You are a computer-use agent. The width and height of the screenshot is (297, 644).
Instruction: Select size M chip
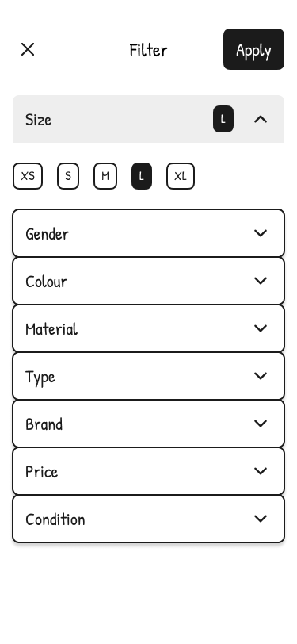click(x=105, y=176)
